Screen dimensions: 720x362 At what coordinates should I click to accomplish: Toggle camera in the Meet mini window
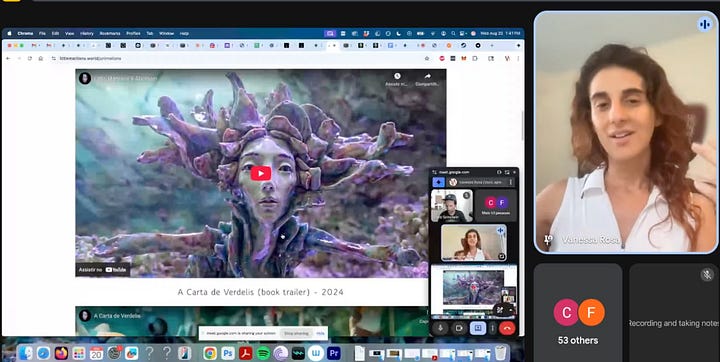[458, 328]
